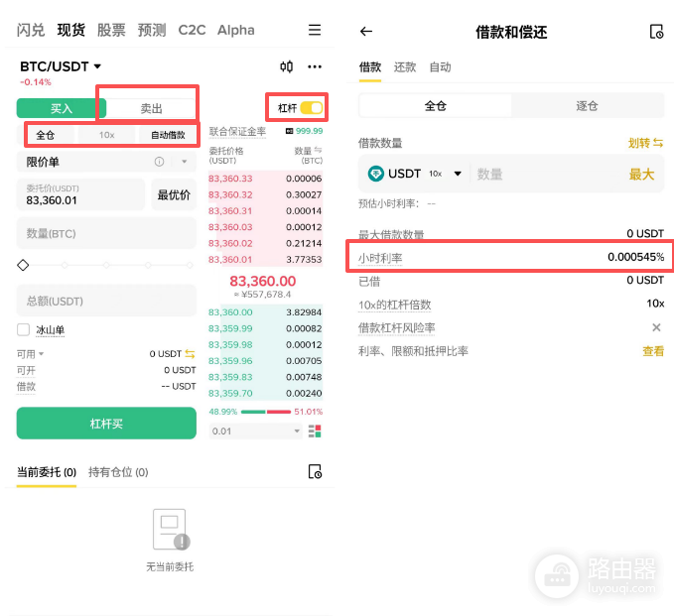Open the 10x leverage multiplier selector on trade panel
674x616 pixels.
pos(106,135)
